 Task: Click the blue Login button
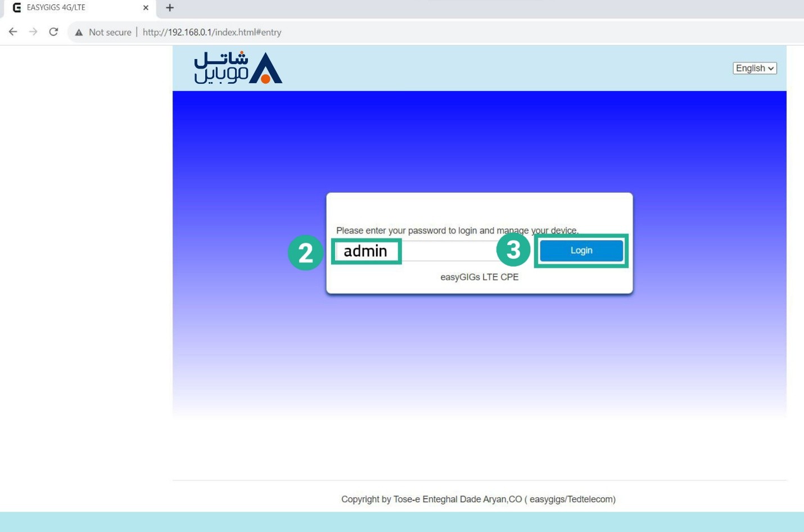[581, 251]
